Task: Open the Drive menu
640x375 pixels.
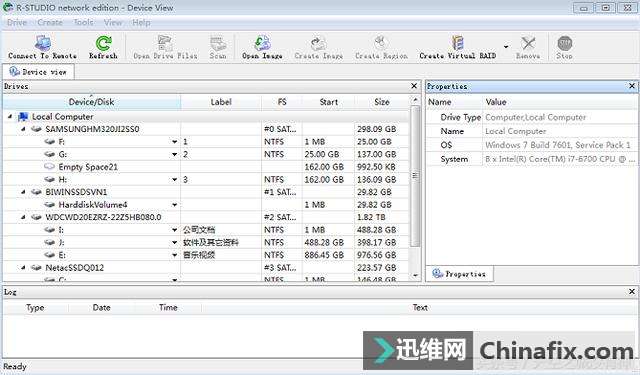Action: pyautogui.click(x=17, y=22)
